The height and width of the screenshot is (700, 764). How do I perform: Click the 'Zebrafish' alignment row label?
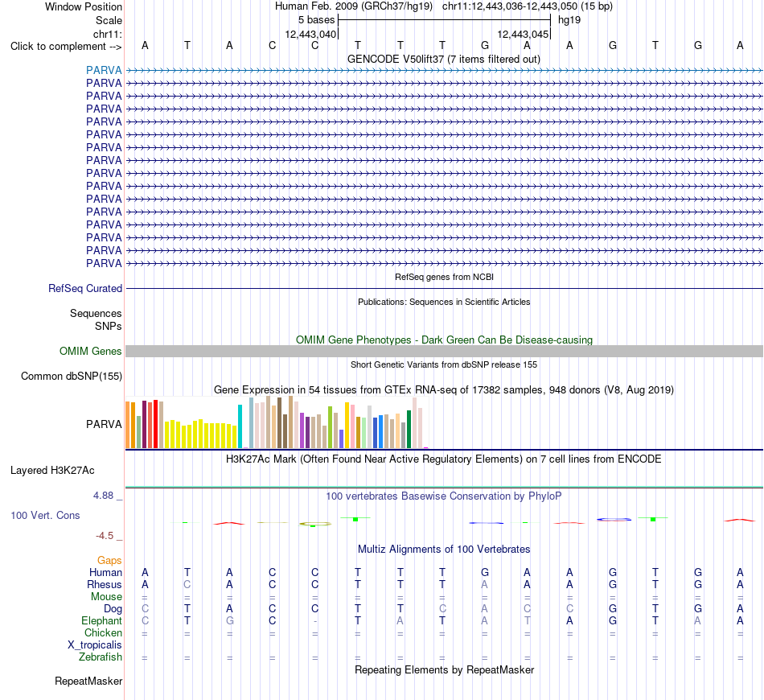click(101, 657)
